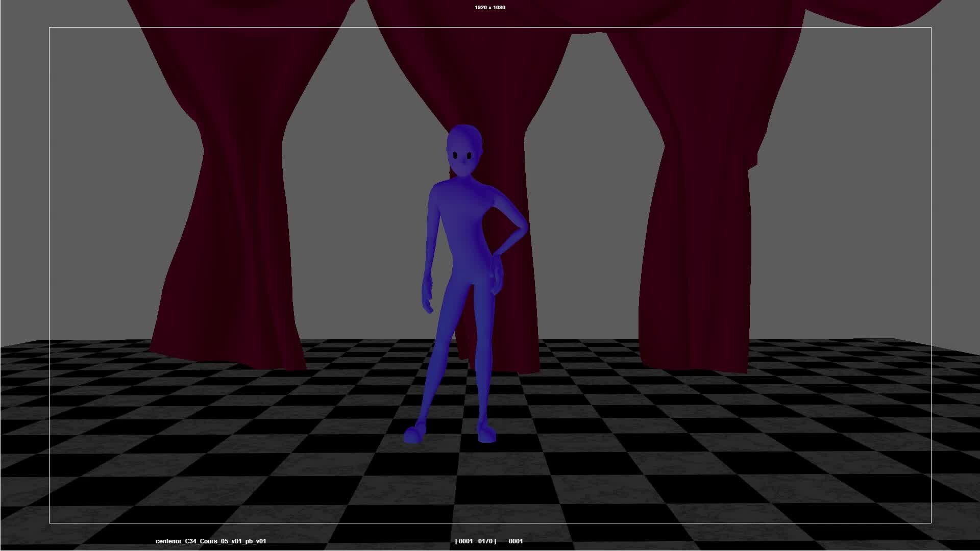Click the character's nose

pos(463,162)
